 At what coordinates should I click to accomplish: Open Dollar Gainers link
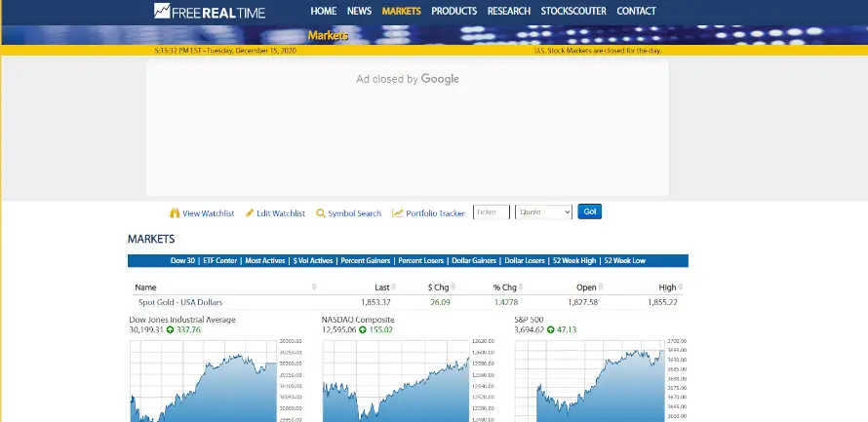click(x=474, y=260)
